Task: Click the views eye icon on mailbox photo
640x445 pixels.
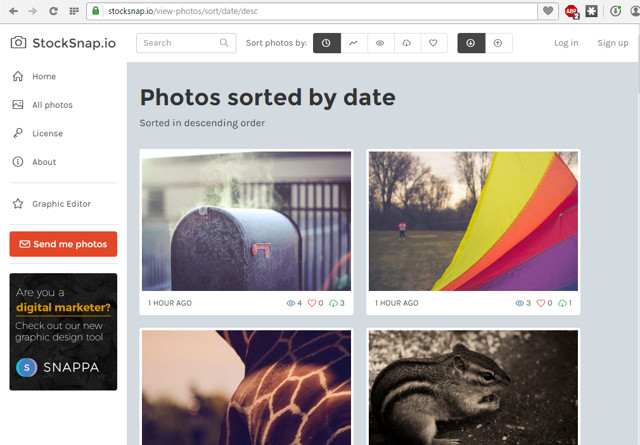Action: pyautogui.click(x=291, y=303)
